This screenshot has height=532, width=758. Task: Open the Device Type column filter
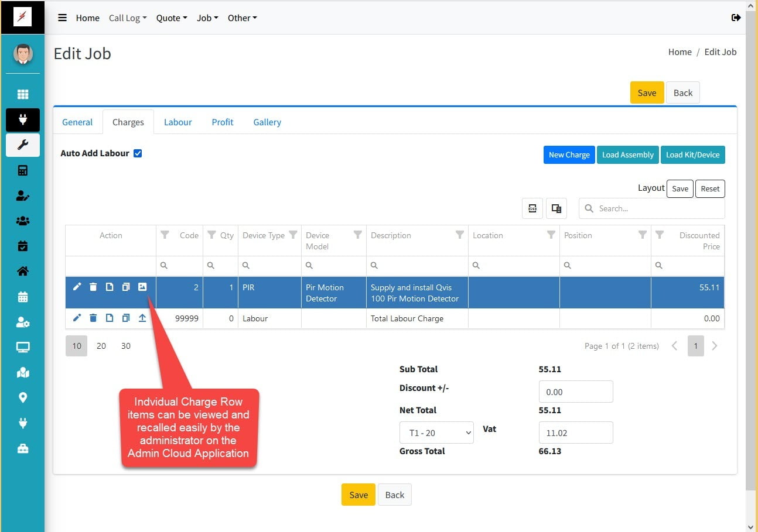[x=293, y=235]
